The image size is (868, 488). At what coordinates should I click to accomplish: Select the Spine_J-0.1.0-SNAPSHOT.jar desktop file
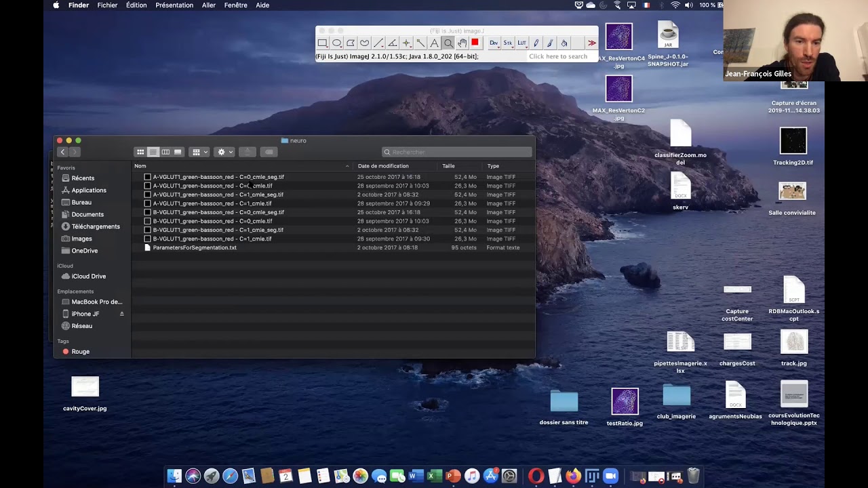click(x=668, y=35)
